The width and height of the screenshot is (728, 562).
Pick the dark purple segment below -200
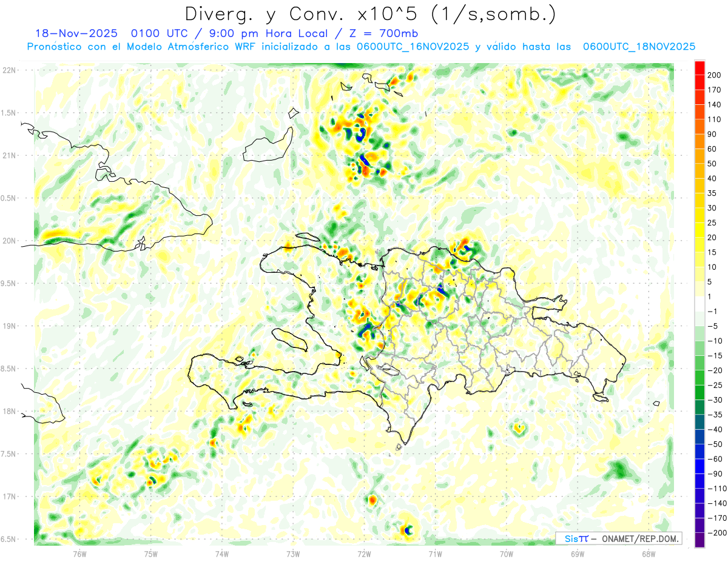pos(699,540)
